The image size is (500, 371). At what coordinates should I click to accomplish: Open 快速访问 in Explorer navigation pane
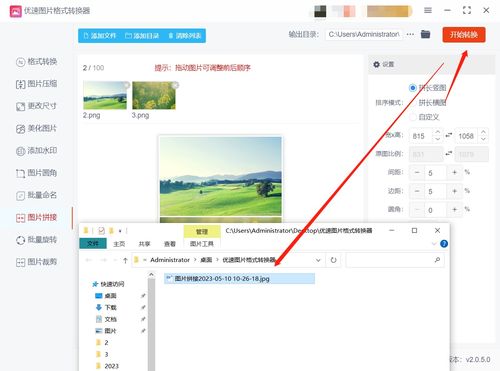112,284
